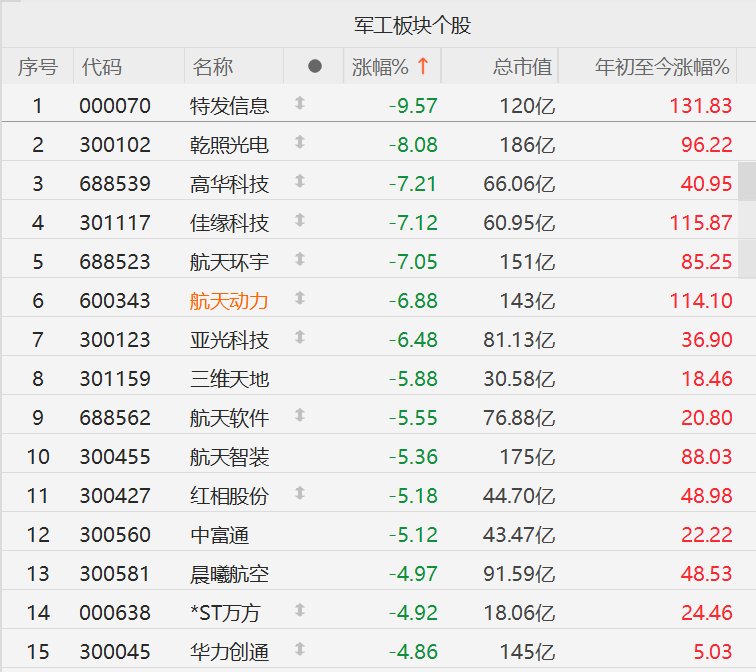Click the 名称 column header
Viewport: 756px width, 672px height.
(213, 67)
